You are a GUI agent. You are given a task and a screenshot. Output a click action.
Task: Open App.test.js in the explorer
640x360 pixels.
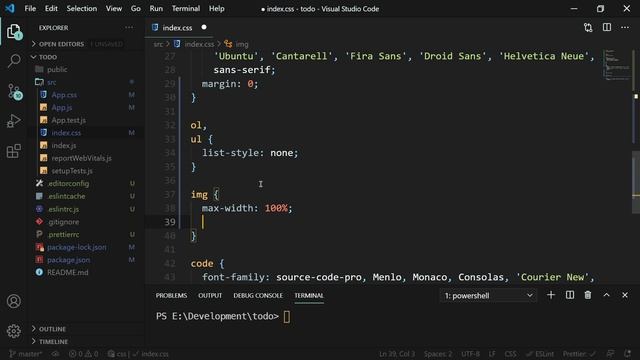[69, 120]
